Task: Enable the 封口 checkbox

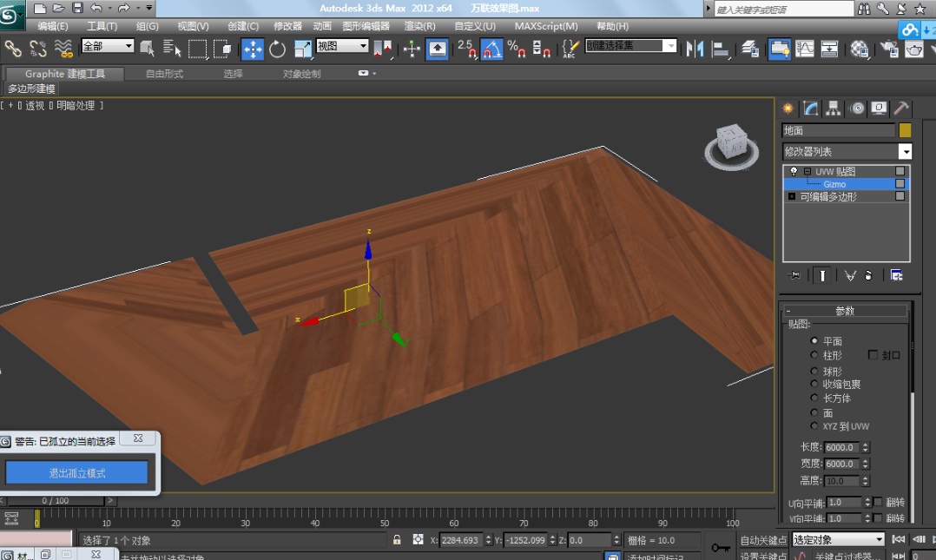Action: [873, 355]
